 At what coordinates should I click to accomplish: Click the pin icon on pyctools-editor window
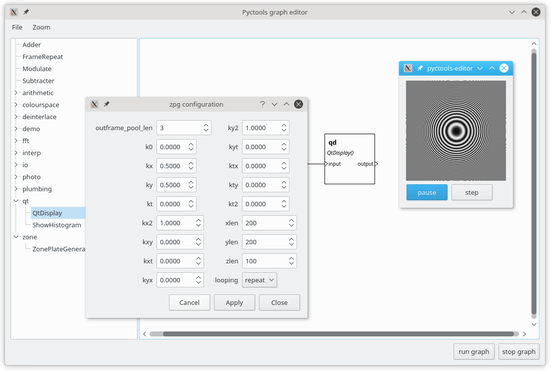(420, 68)
